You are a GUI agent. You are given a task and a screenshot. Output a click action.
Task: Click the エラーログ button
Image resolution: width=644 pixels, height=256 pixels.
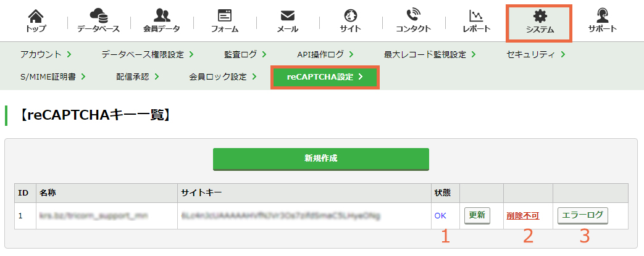[582, 215]
